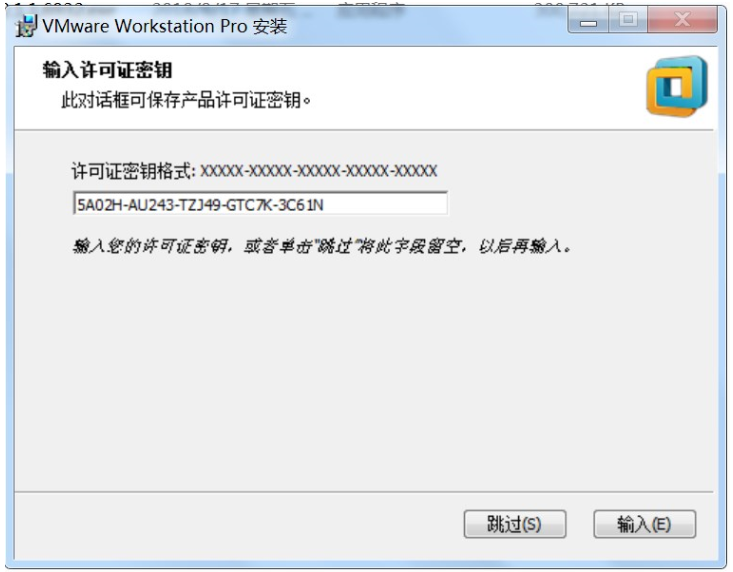
Task: Click the installer icon in title bar
Action: 26,26
